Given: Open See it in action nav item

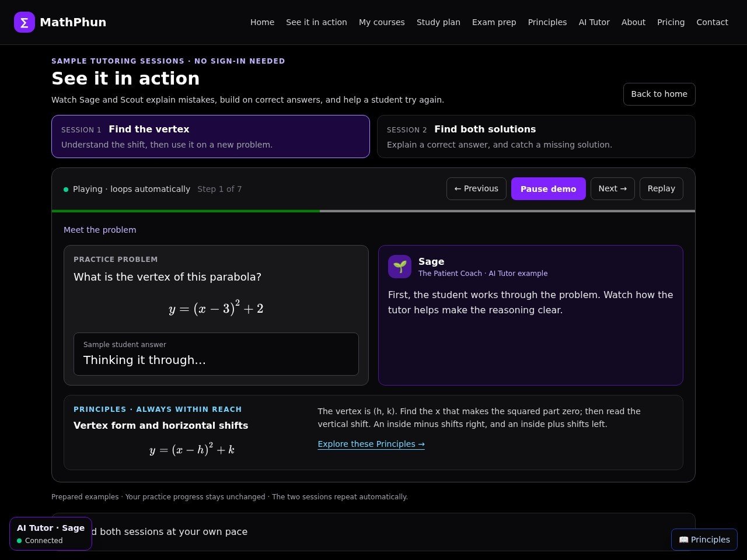Looking at the screenshot, I should coord(316,22).
